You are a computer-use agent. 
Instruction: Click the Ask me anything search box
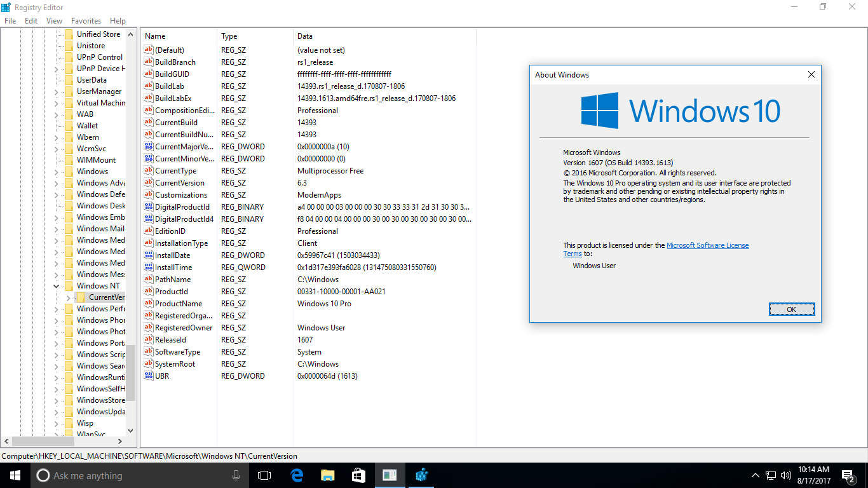coord(140,475)
